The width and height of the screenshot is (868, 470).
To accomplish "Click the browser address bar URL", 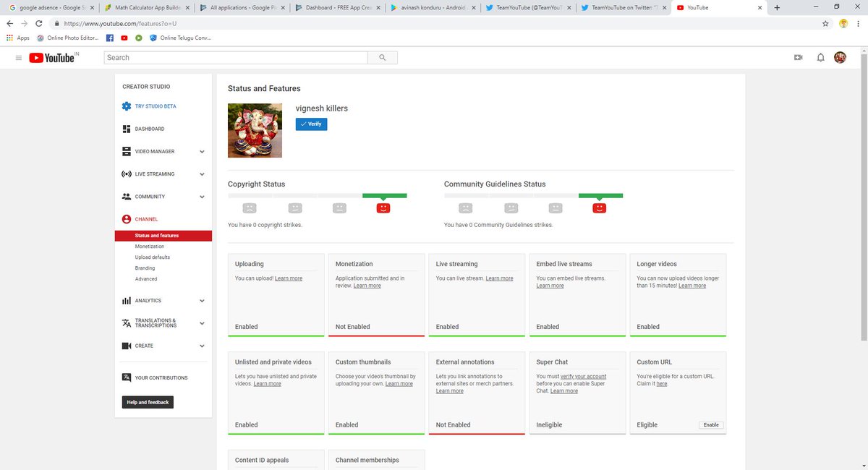I will pyautogui.click(x=121, y=23).
